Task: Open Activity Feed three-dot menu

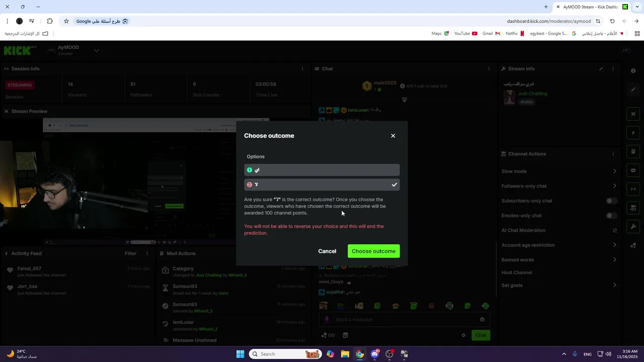Action: coord(147,253)
